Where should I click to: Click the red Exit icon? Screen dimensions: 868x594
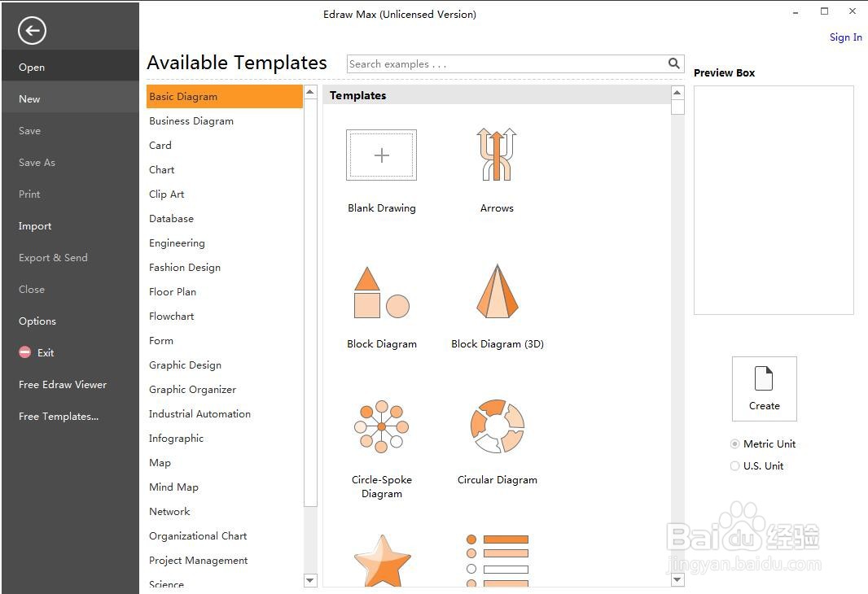coord(25,352)
